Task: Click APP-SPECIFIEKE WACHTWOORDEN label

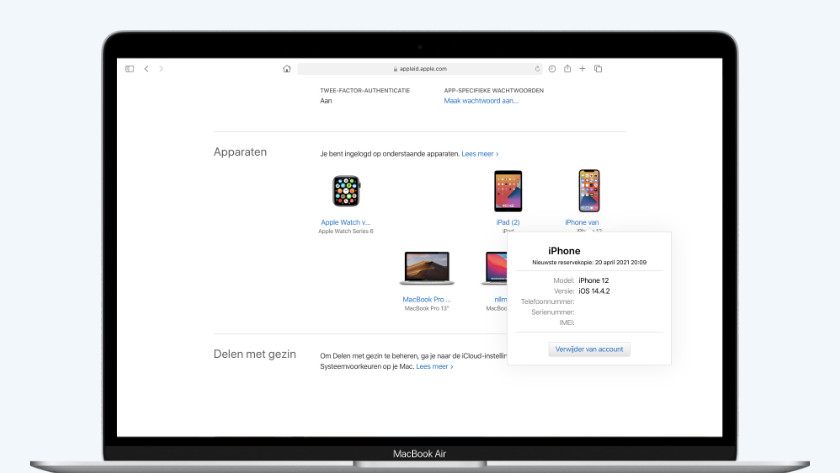Action: [x=493, y=91]
